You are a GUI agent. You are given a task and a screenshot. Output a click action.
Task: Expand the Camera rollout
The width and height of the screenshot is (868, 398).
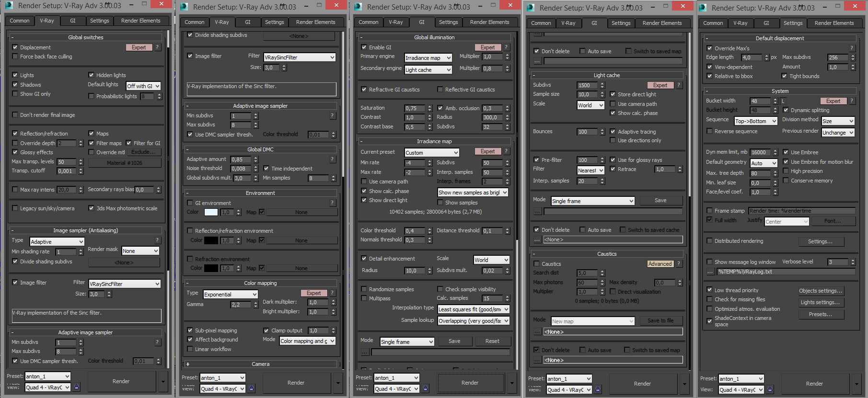coord(188,364)
